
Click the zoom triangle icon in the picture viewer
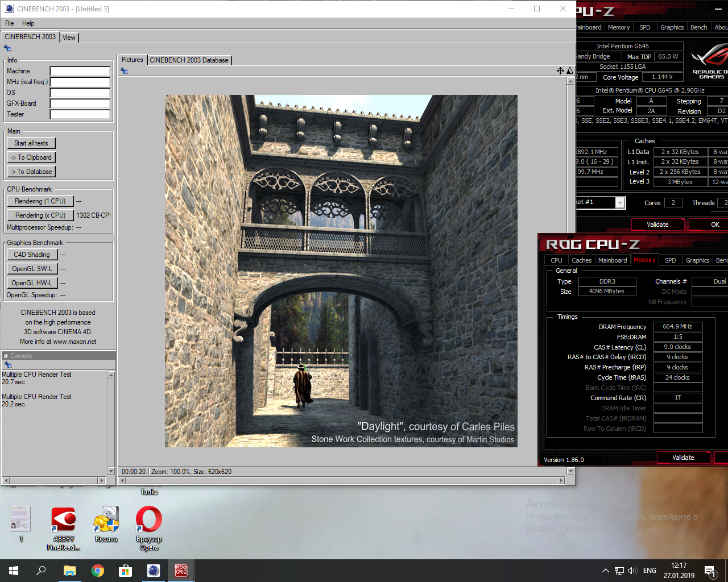coord(570,70)
